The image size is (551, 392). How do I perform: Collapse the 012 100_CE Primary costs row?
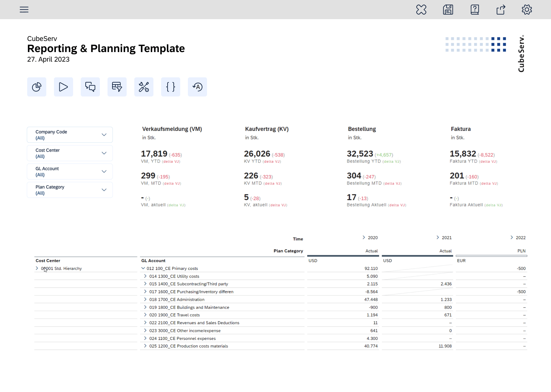click(144, 268)
